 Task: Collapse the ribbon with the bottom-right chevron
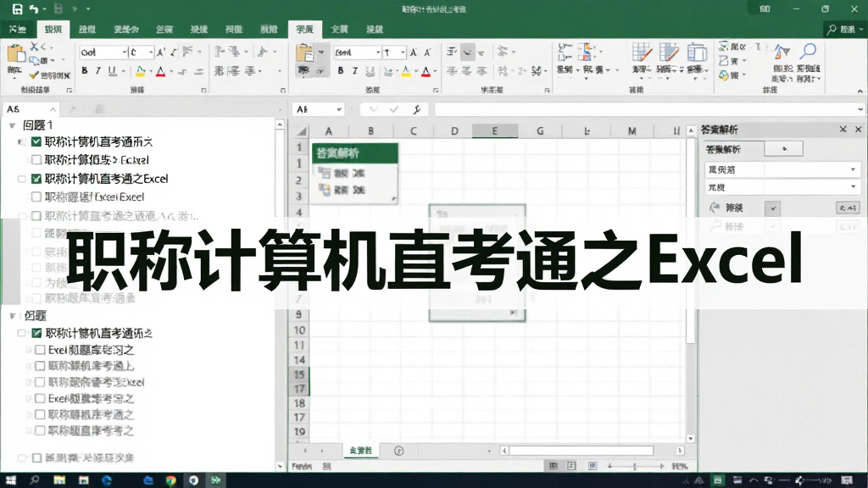tap(860, 91)
